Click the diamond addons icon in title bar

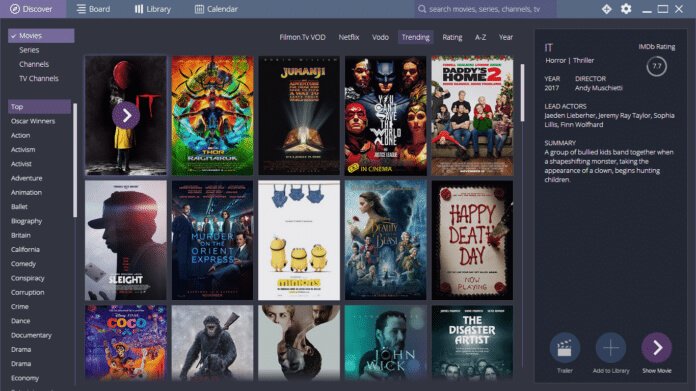click(606, 9)
